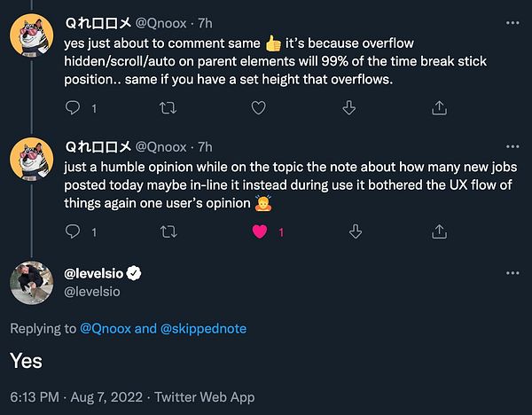Like the overflow hidden tweet
This screenshot has height=415, width=532.
point(258,108)
